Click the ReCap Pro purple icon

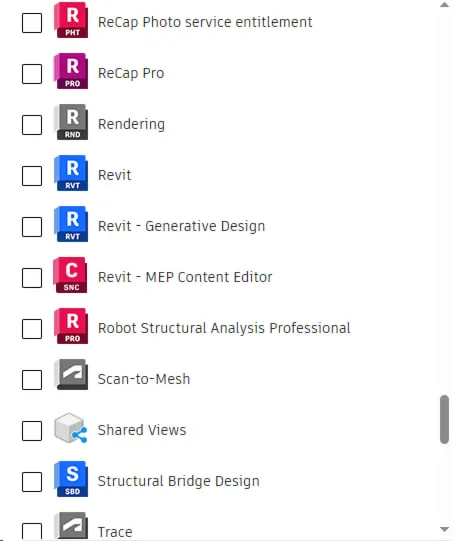pyautogui.click(x=71, y=71)
